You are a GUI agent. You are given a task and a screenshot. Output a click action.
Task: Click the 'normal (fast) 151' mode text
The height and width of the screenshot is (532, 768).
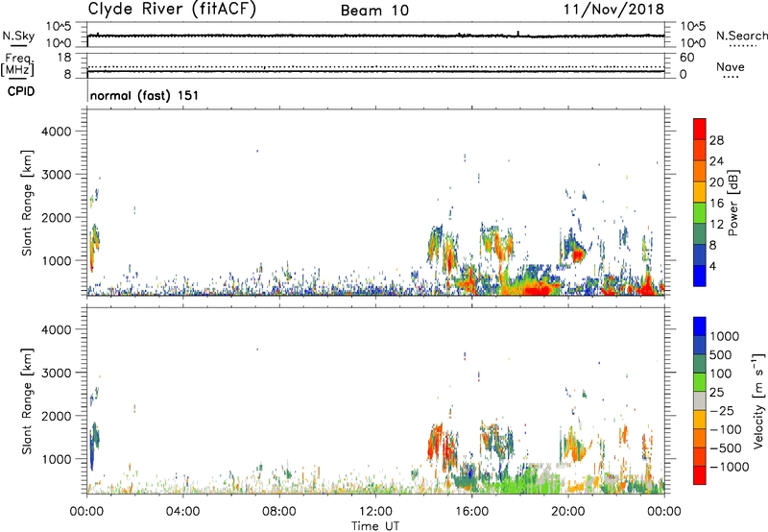pyautogui.click(x=145, y=95)
